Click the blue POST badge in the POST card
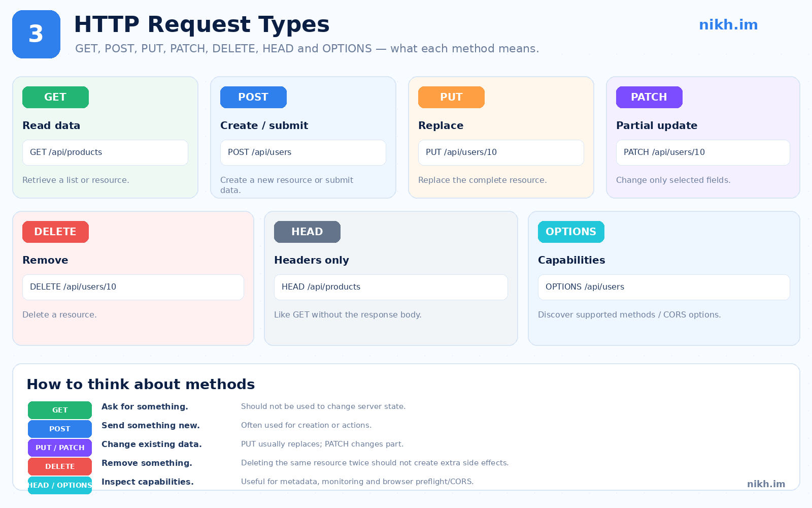 pyautogui.click(x=253, y=97)
